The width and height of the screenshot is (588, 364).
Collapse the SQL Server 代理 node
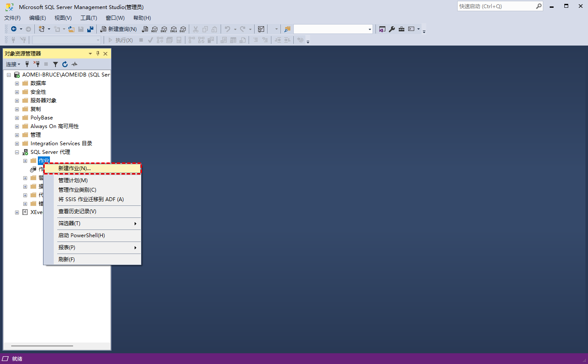pyautogui.click(x=17, y=152)
